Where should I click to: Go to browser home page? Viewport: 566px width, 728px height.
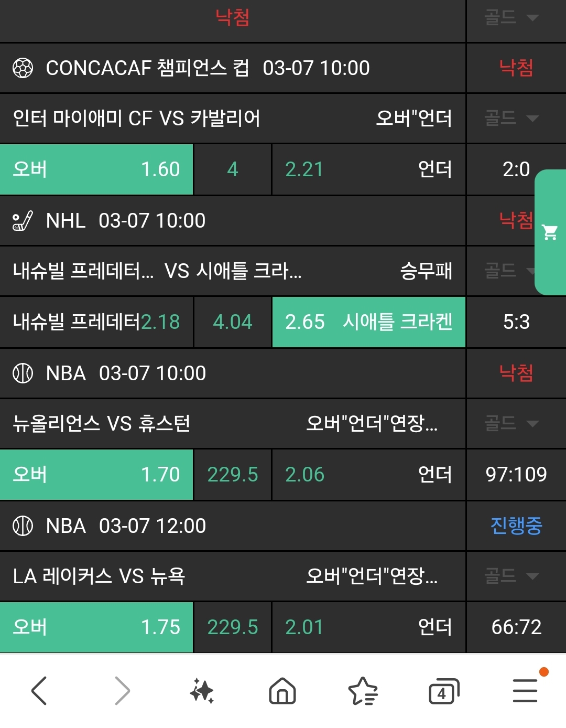pos(282,690)
